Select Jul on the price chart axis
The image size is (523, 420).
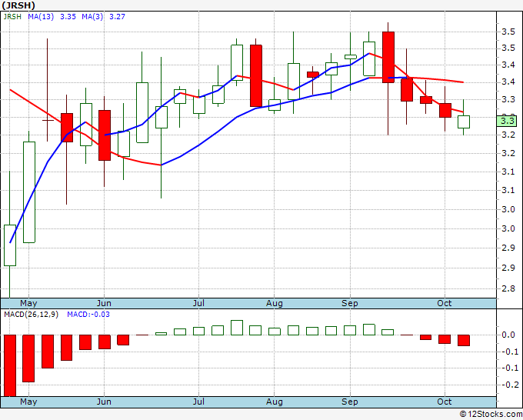[198, 303]
